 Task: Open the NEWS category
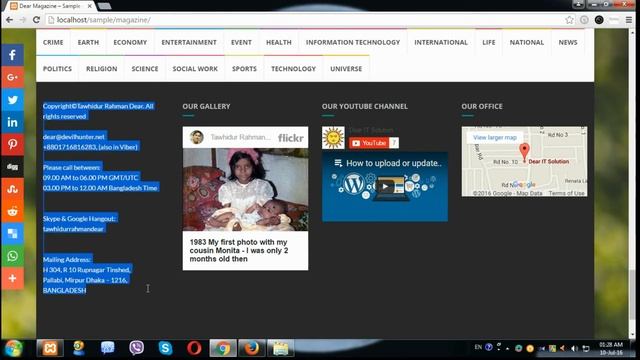point(568,42)
